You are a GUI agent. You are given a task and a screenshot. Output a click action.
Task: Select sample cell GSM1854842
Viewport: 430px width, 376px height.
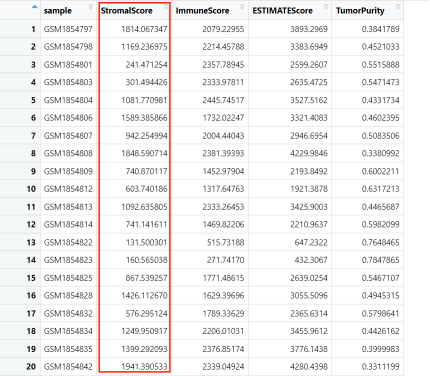[x=68, y=367]
